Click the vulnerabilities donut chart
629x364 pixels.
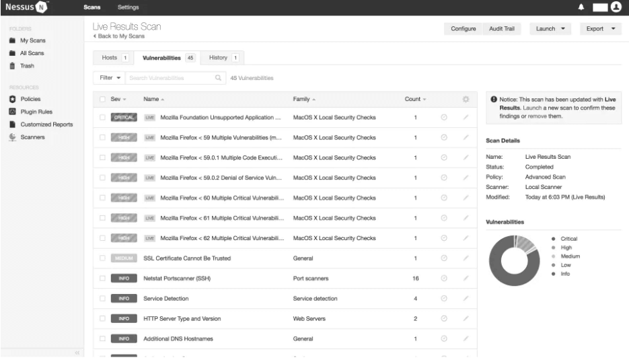pyautogui.click(x=515, y=260)
